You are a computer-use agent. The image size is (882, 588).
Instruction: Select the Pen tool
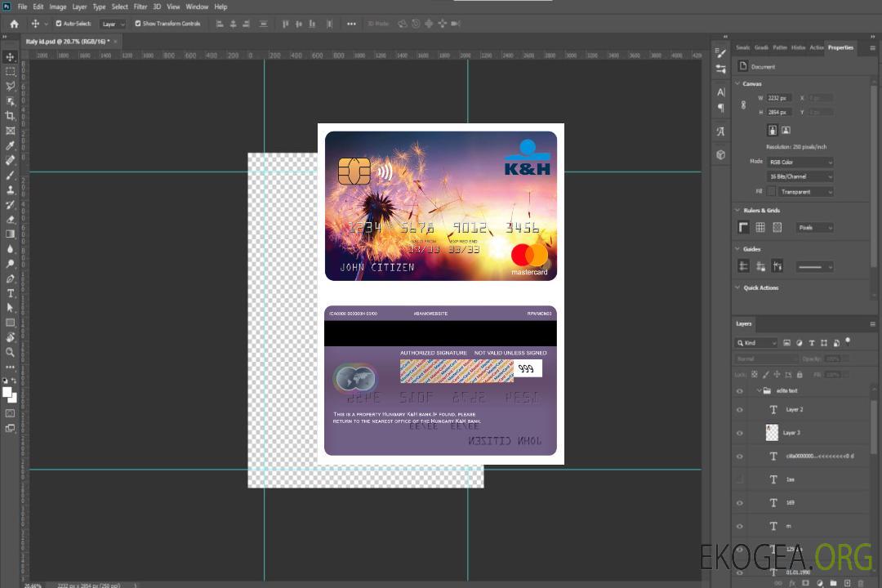click(x=10, y=278)
